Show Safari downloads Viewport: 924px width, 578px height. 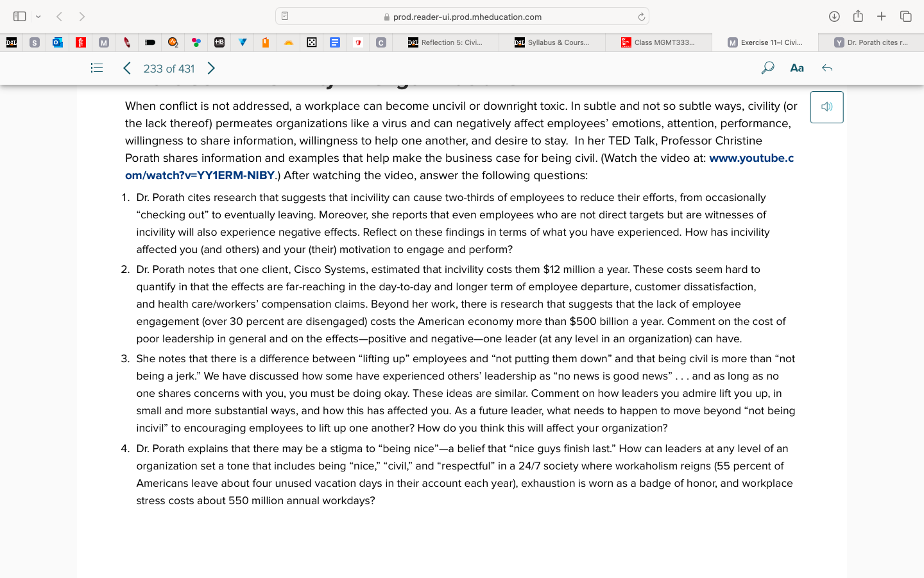coord(834,17)
